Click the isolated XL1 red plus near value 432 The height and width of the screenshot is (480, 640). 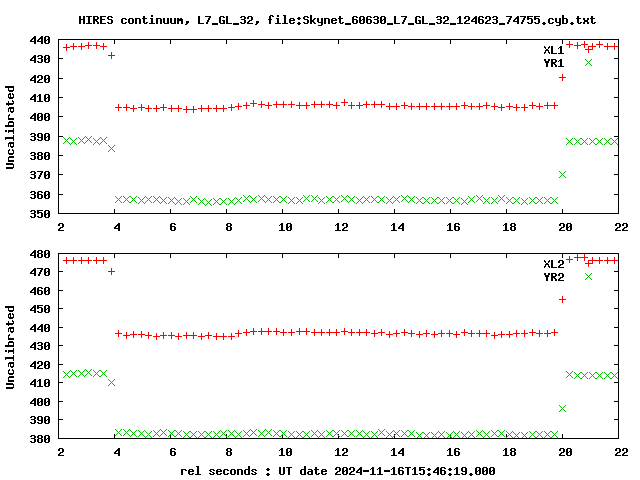[x=111, y=56]
